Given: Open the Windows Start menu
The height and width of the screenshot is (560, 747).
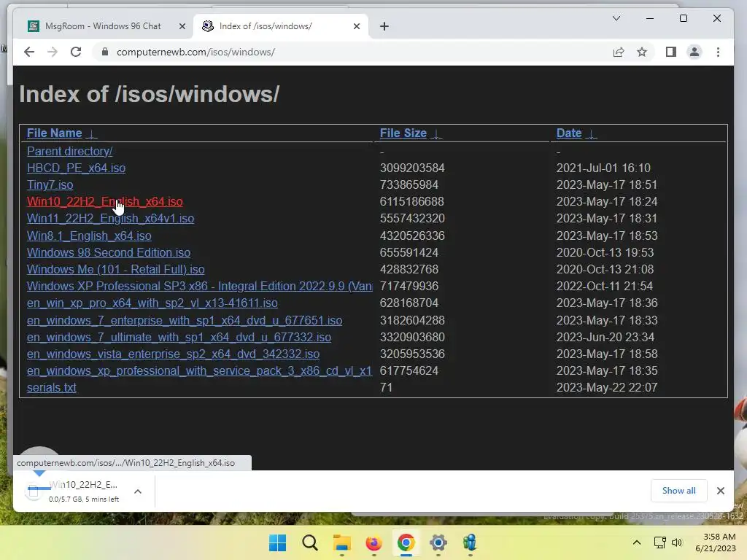Looking at the screenshot, I should (x=278, y=542).
